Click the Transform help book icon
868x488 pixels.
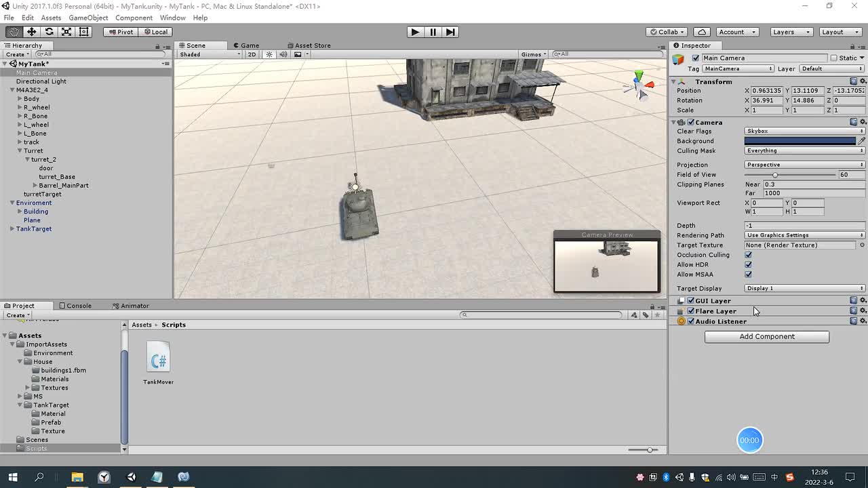[853, 81]
